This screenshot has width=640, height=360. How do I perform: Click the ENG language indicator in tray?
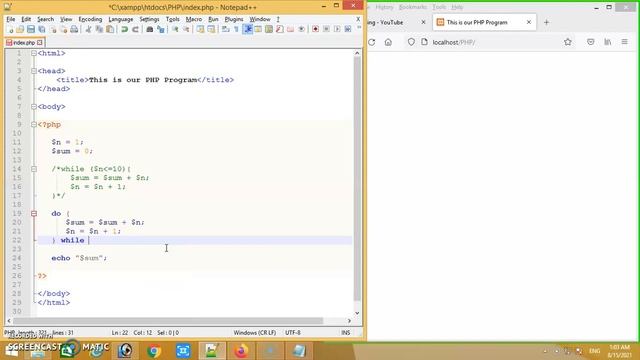[x=594, y=351]
